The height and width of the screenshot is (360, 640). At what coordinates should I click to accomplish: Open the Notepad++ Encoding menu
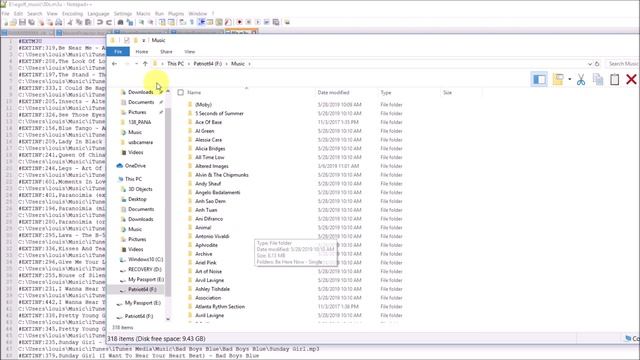(x=72, y=13)
